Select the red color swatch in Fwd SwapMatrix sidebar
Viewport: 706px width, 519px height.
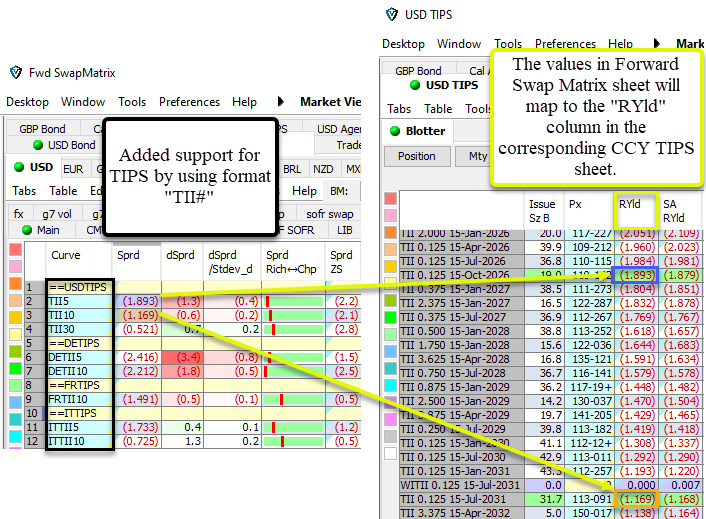[15, 250]
